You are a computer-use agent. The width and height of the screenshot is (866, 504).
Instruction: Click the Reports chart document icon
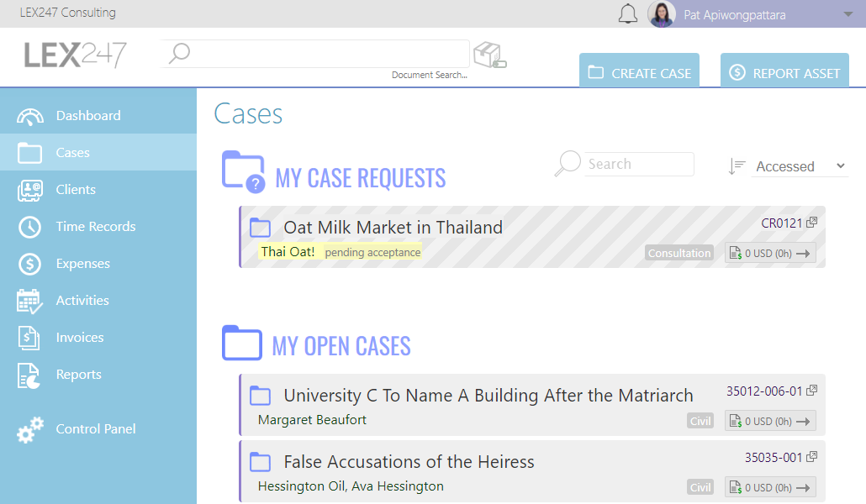point(29,375)
